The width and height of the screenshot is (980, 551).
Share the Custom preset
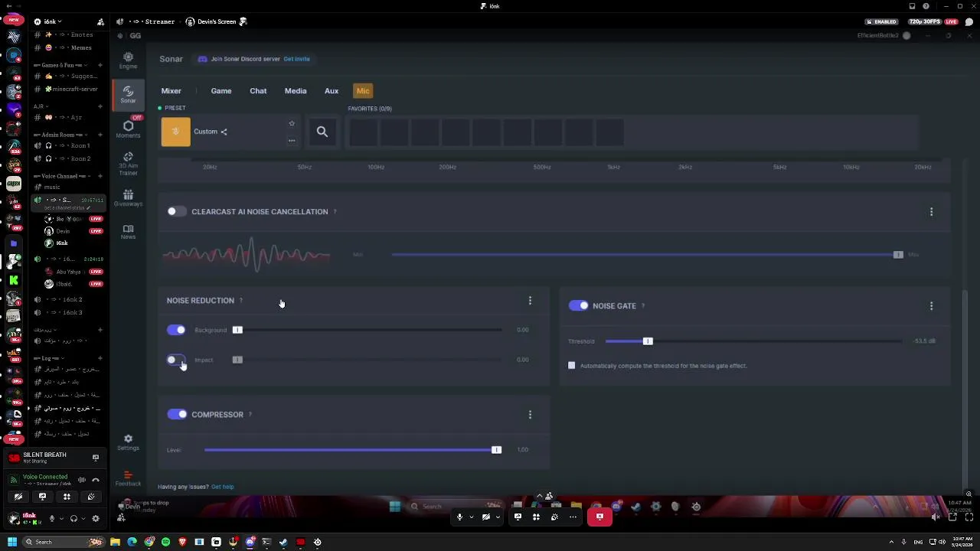tap(224, 132)
